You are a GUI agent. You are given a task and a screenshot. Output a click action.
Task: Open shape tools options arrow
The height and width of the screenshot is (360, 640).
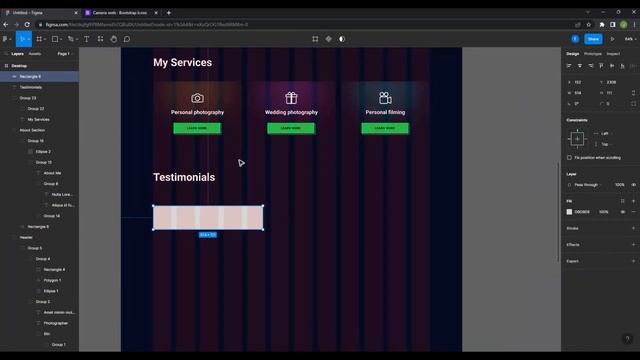pyautogui.click(x=61, y=40)
